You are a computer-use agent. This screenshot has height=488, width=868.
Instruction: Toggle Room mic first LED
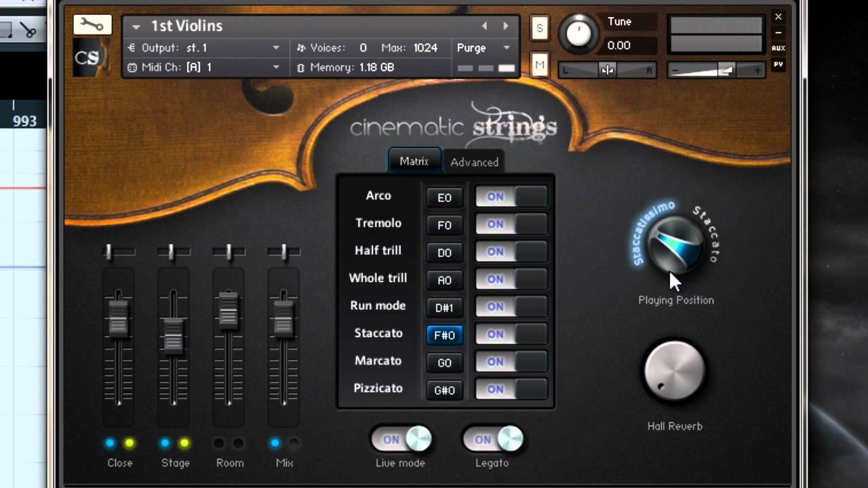click(x=219, y=443)
